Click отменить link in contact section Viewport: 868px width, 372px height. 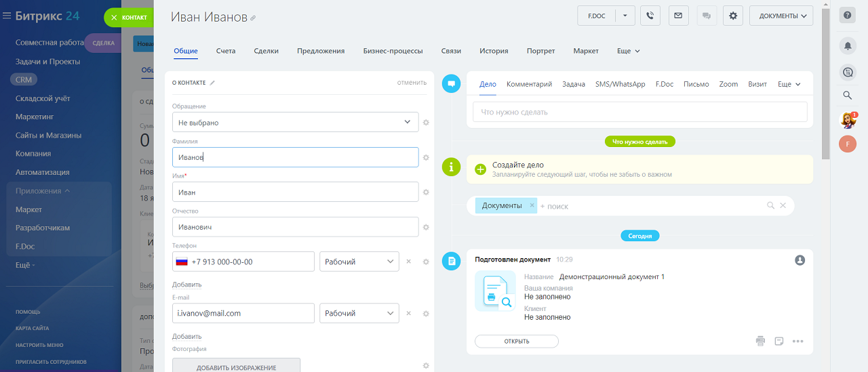pos(412,83)
